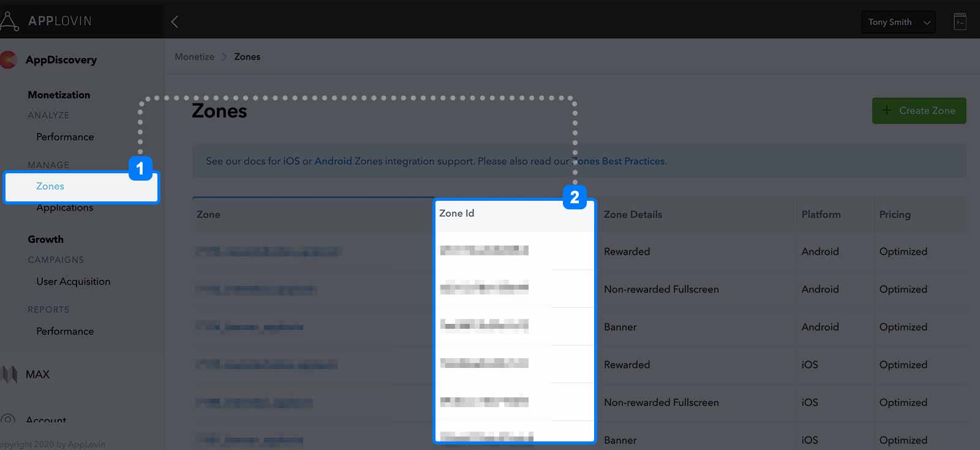980x450 pixels.
Task: Click the AppLovin logo icon
Action: pyautogui.click(x=9, y=21)
